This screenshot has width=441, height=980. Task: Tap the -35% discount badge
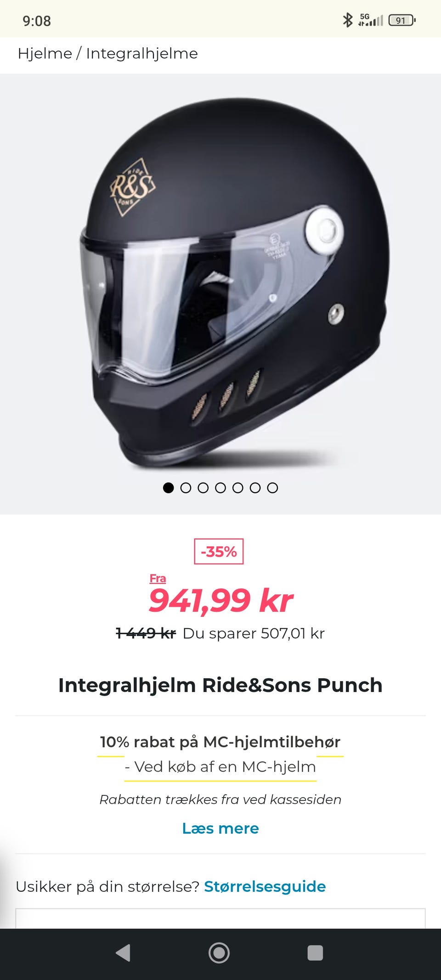(x=219, y=551)
